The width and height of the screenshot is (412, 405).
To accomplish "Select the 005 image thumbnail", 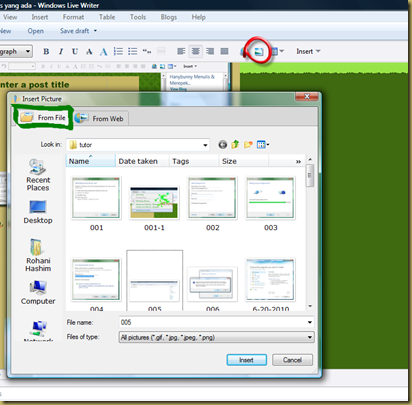I will point(155,281).
